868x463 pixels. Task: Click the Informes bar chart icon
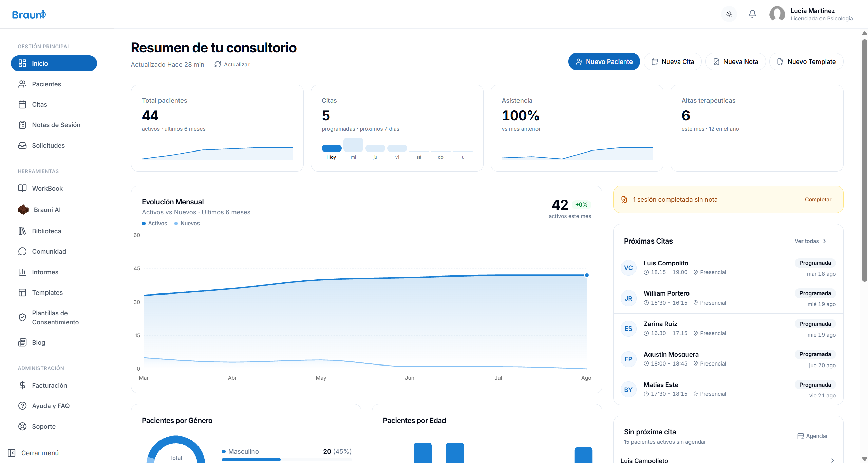pos(22,272)
